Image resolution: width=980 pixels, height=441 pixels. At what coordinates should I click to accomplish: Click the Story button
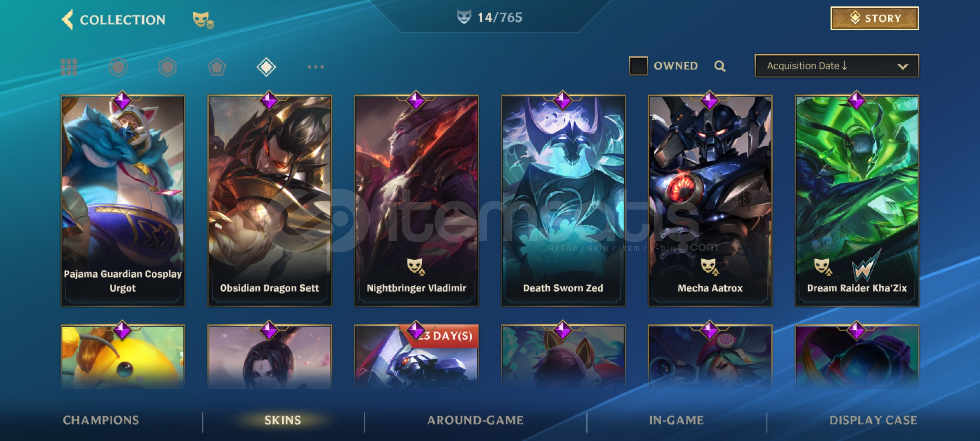coord(875,18)
